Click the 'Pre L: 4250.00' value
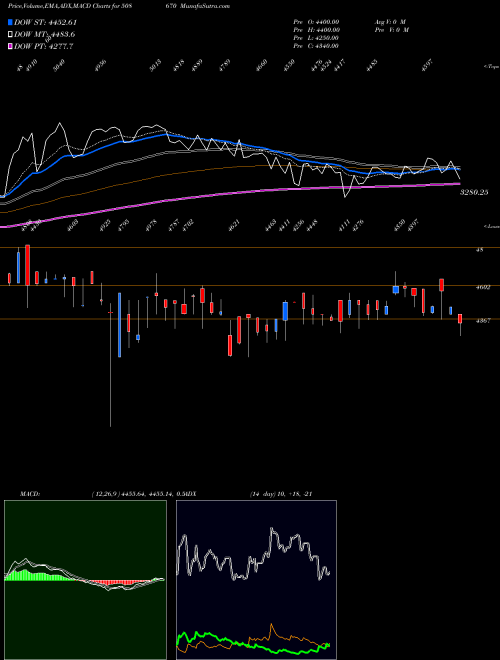This screenshot has width=500, height=660. click(316, 38)
